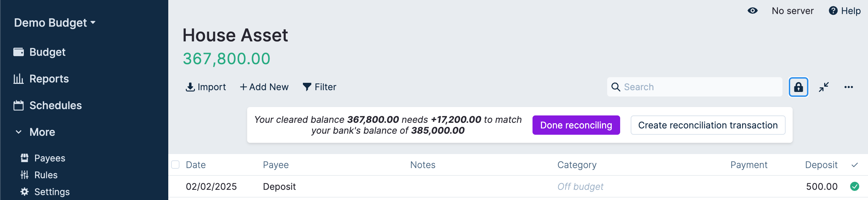Click the Budget wallet icon in sidebar

pyautogui.click(x=19, y=52)
